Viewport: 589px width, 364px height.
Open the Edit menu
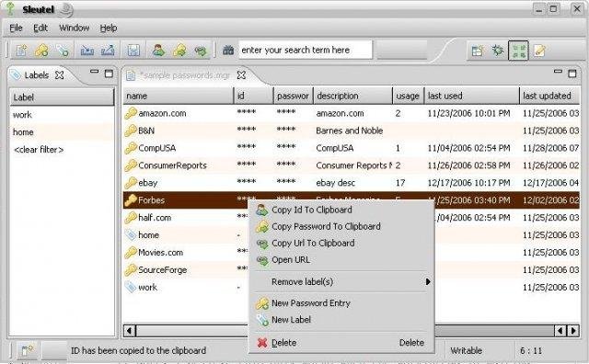pyautogui.click(x=40, y=28)
